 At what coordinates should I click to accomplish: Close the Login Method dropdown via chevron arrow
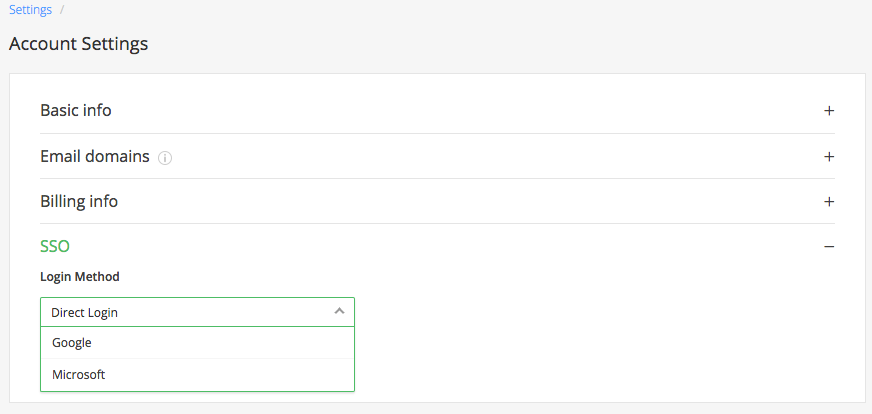(x=339, y=312)
